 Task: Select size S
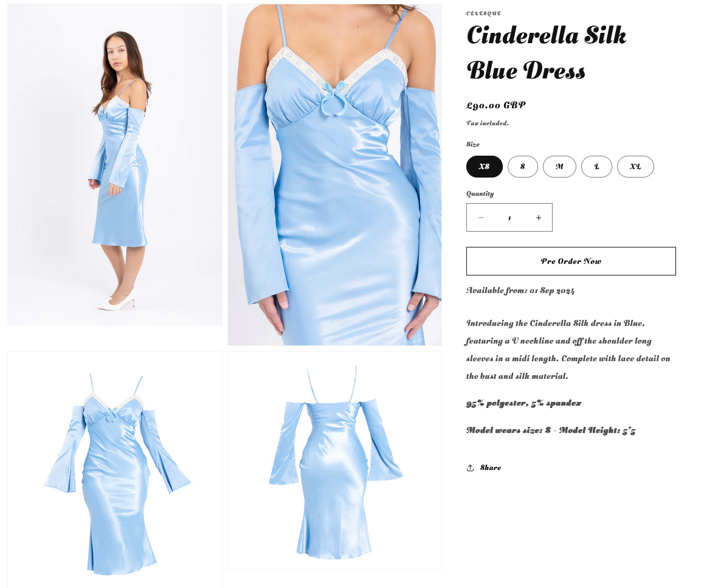coord(522,167)
